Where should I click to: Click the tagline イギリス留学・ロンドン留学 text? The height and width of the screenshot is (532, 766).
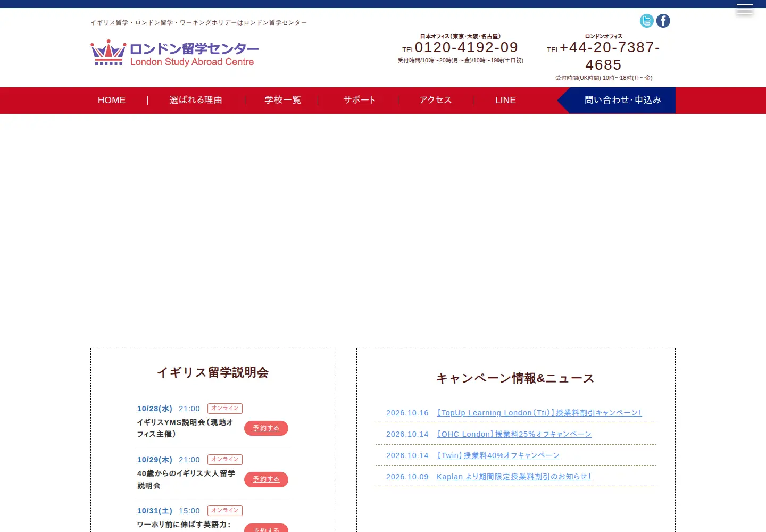[199, 22]
